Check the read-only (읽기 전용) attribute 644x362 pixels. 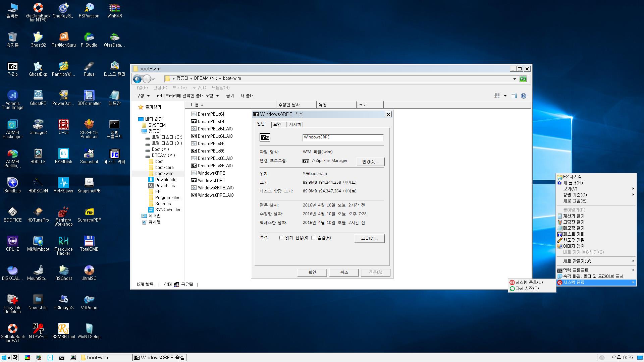[281, 238]
